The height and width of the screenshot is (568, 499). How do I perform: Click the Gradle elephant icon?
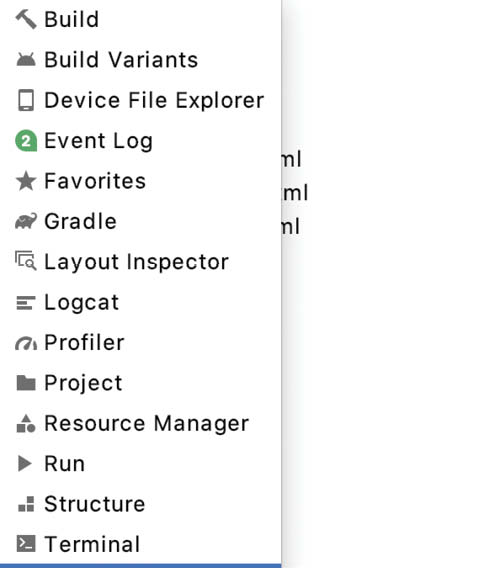pos(26,221)
